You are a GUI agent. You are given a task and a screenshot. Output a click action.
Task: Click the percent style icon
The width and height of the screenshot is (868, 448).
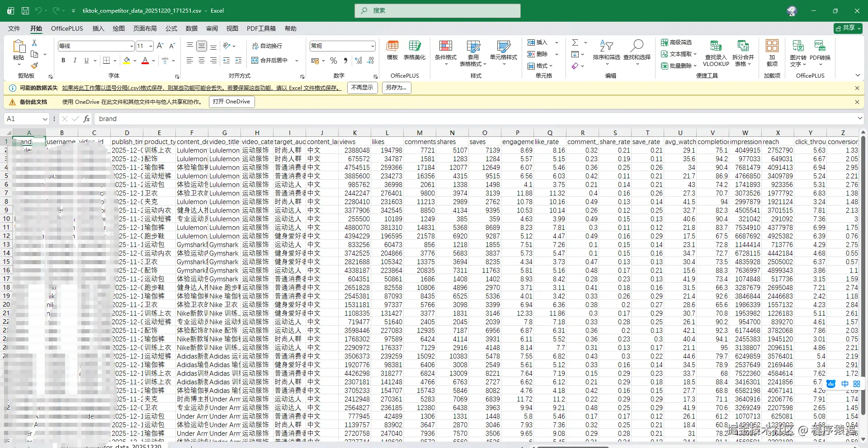[x=334, y=61]
